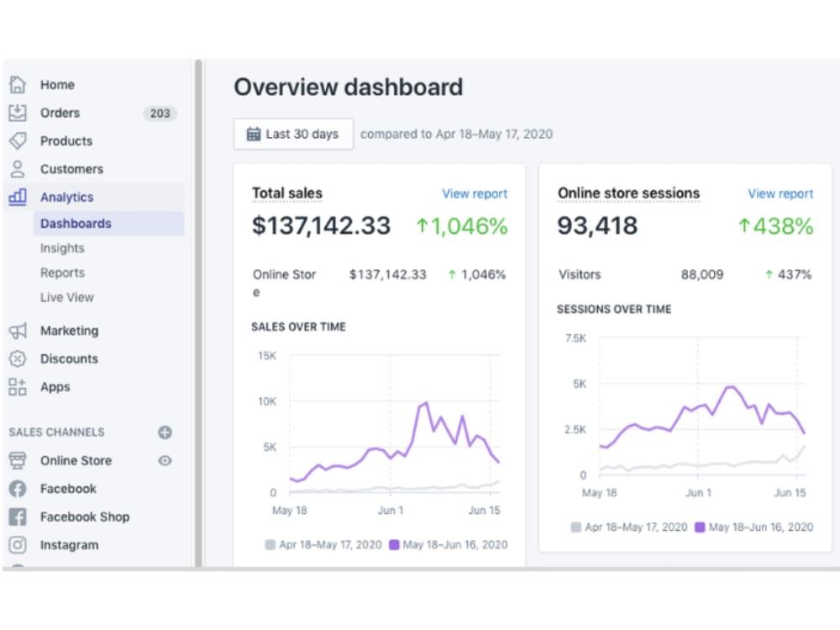Open Insights under Analytics
This screenshot has height=630, width=840.
pyautogui.click(x=62, y=248)
